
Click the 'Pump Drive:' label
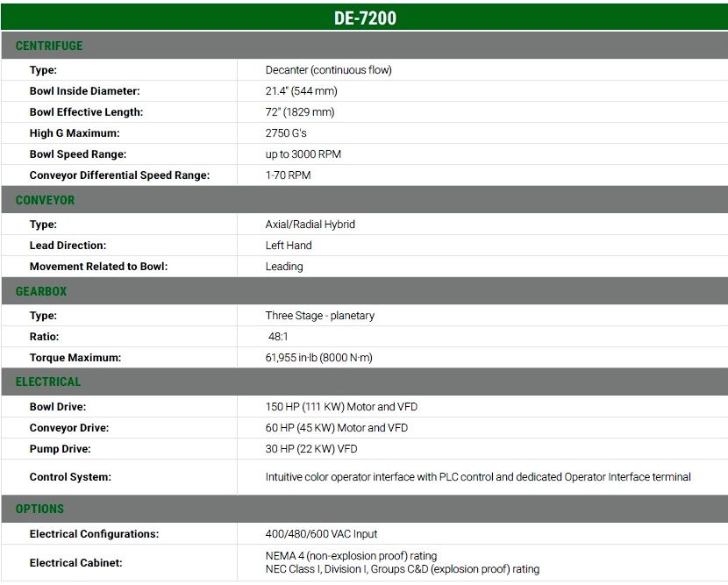[61, 449]
